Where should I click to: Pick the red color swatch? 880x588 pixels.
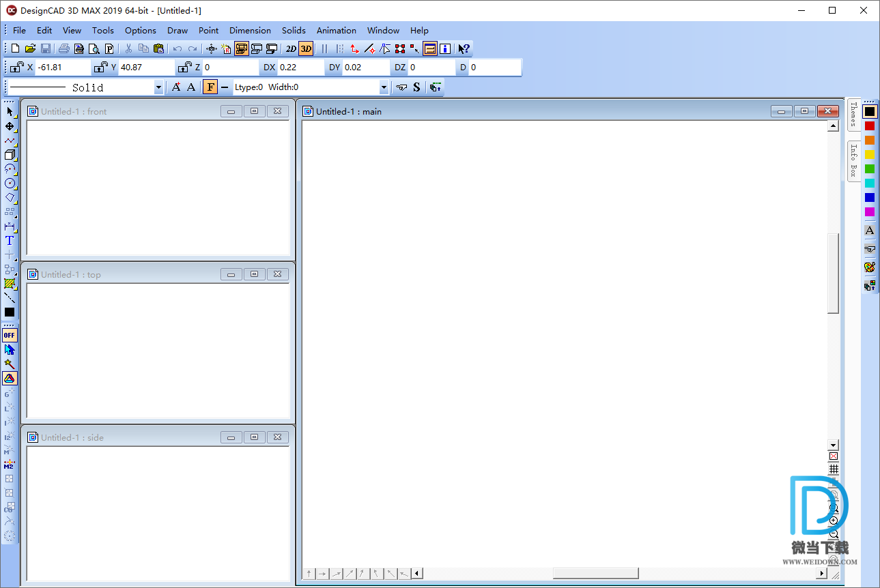(869, 126)
